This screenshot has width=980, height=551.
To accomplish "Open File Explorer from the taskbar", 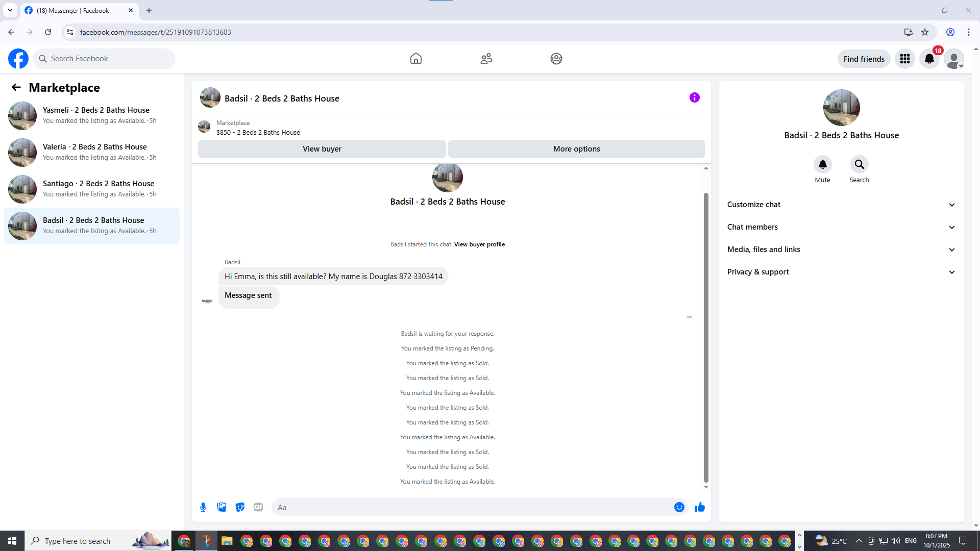I will (227, 541).
